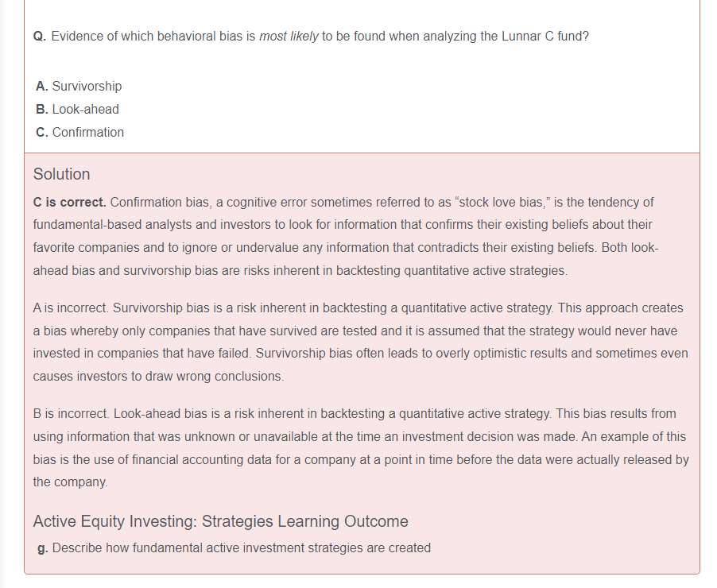Click the "B is incorrect." sentence
Viewport: 717px width, 588px height.
pos(71,413)
